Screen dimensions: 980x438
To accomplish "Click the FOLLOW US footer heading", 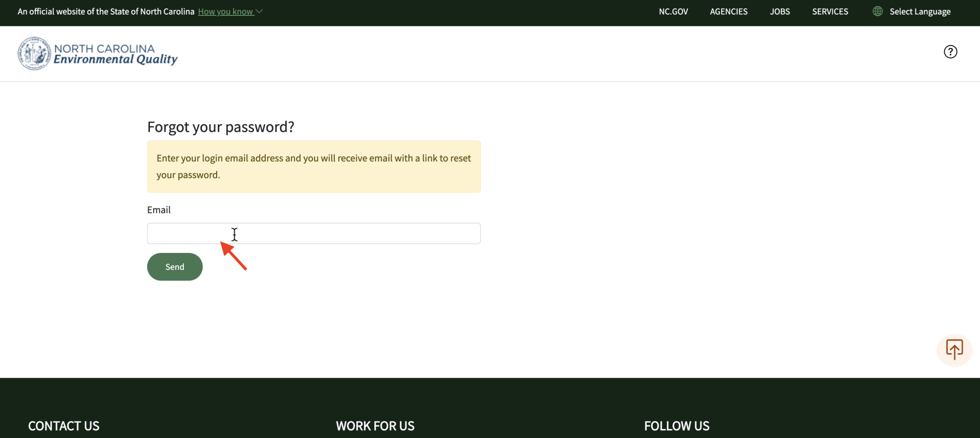I will coord(676,425).
